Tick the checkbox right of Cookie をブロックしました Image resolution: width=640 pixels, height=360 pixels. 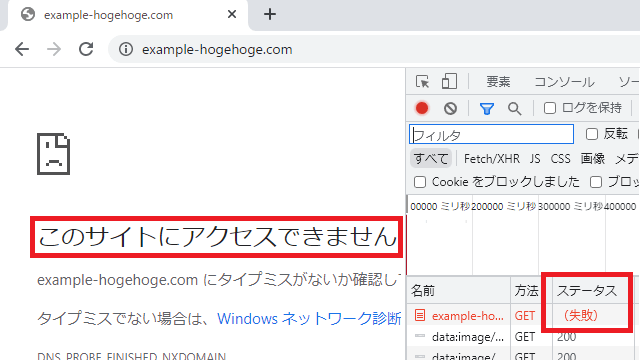point(596,182)
